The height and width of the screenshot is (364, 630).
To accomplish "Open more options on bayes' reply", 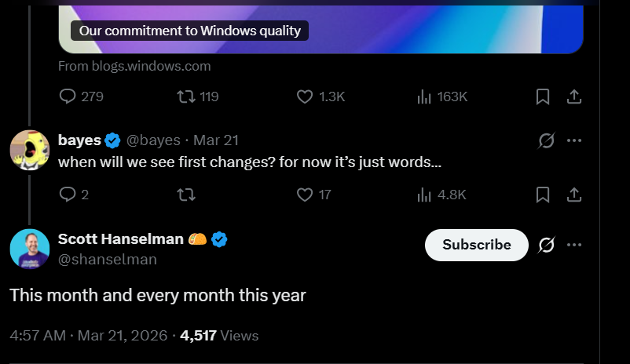I will coord(574,140).
